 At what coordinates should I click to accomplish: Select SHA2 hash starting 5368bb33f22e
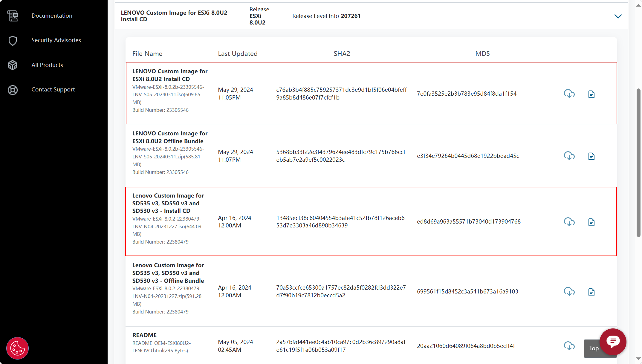pyautogui.click(x=341, y=156)
